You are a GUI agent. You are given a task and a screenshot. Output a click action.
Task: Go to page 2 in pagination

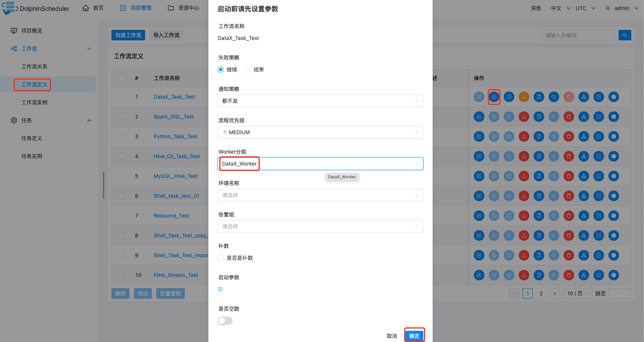[541, 293]
